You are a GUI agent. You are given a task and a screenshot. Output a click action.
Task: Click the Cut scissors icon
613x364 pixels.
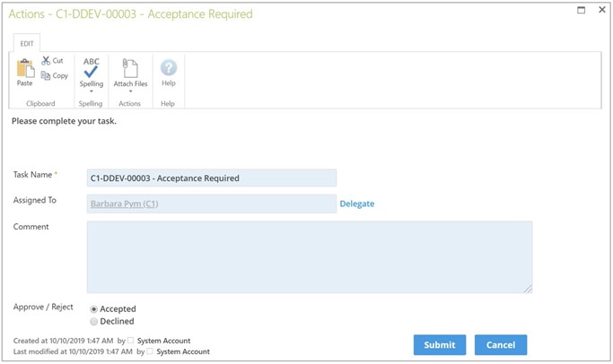point(46,61)
